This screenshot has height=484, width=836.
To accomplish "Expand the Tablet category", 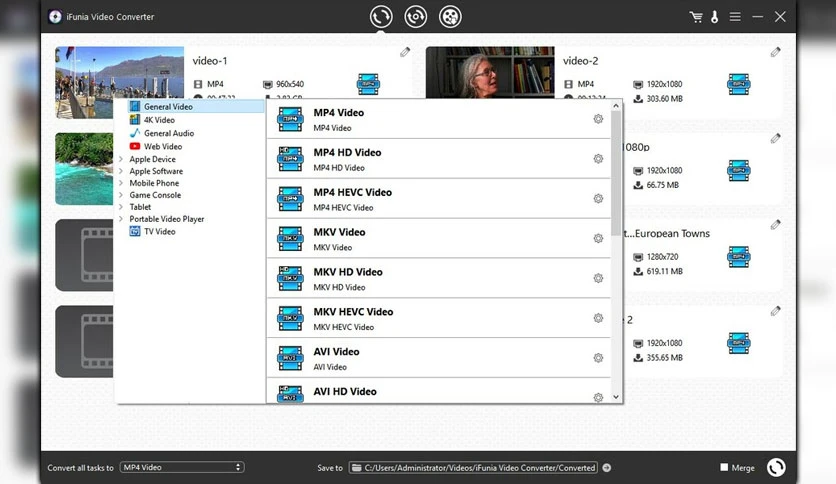I will pos(121,207).
